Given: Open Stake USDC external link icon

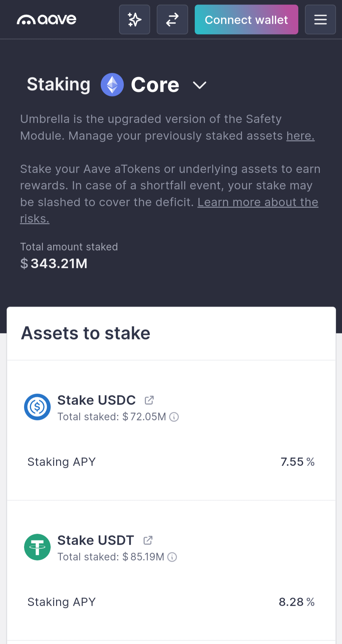Looking at the screenshot, I should point(149,400).
